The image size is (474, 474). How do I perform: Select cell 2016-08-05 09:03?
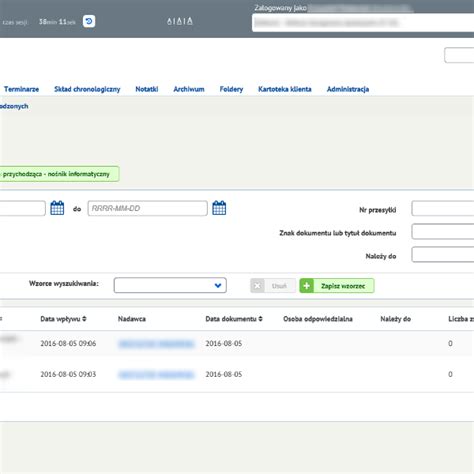[x=68, y=374]
